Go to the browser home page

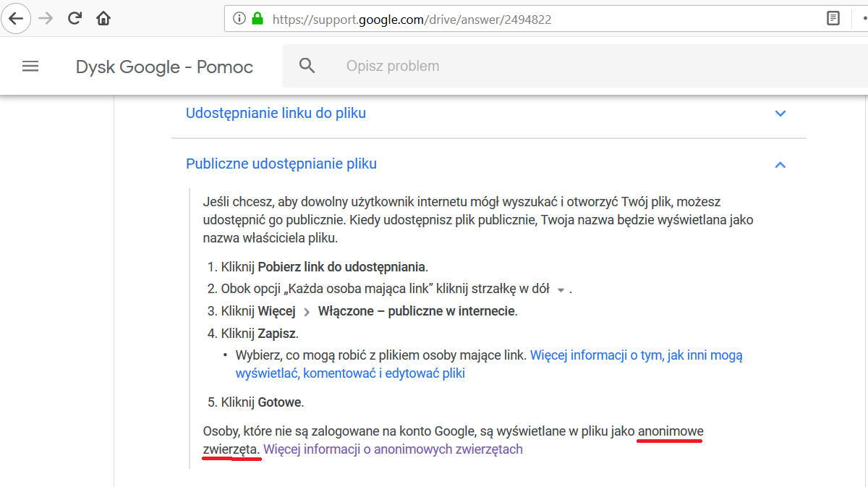103,19
